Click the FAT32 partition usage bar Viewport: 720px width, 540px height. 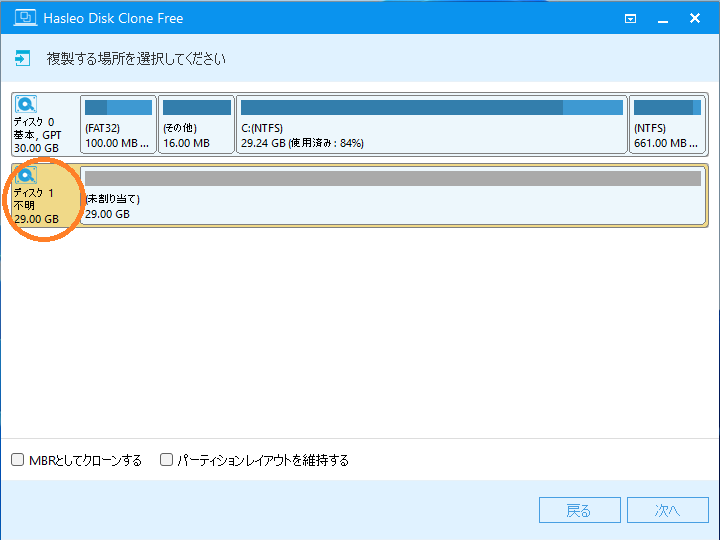coord(118,107)
